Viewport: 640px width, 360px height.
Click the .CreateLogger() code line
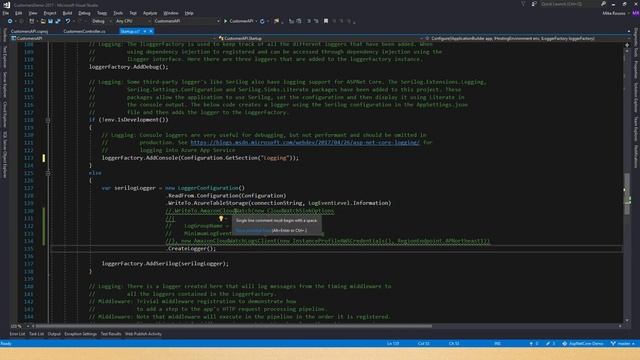(191, 249)
